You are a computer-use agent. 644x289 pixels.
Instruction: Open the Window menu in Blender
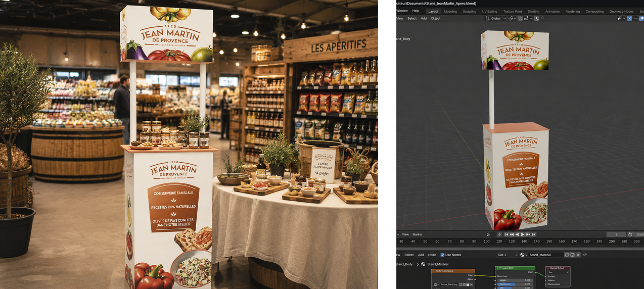pos(402,11)
